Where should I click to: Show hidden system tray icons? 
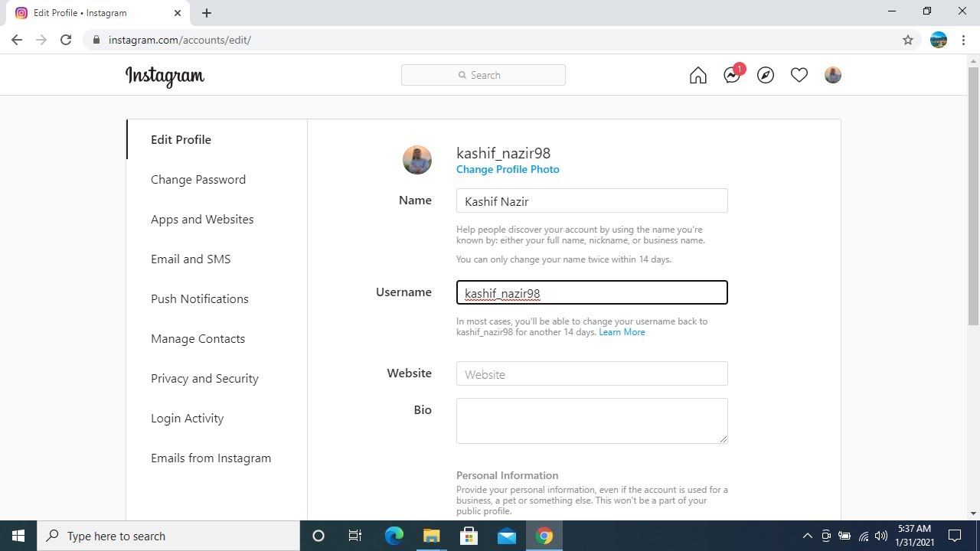pos(807,536)
